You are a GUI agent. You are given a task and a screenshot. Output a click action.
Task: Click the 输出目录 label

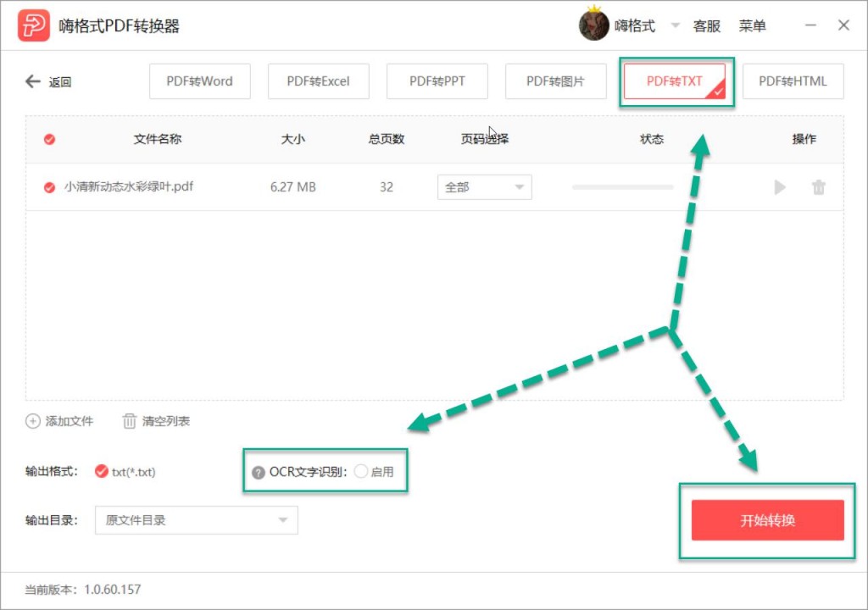52,520
